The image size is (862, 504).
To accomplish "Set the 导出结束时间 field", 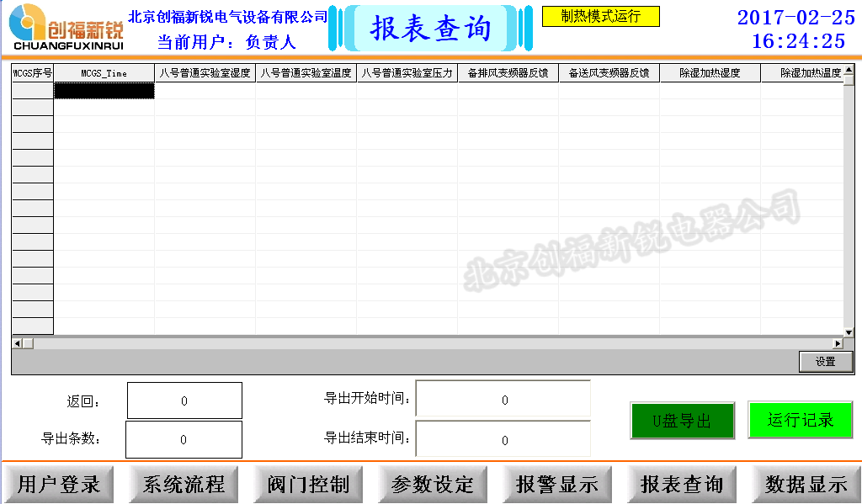I will [503, 439].
